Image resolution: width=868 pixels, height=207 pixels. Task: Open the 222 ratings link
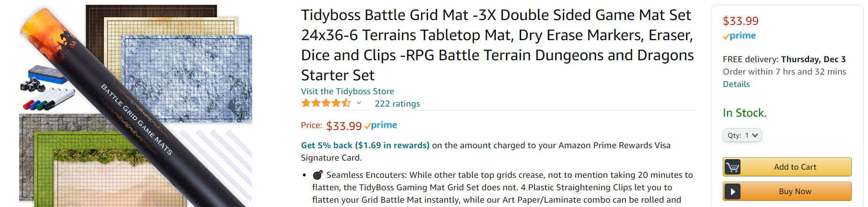coord(397,104)
